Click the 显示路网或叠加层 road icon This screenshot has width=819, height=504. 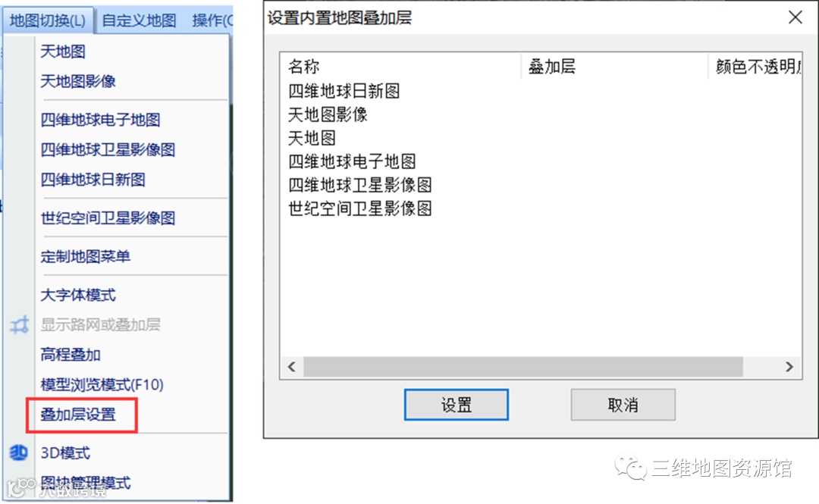[19, 325]
